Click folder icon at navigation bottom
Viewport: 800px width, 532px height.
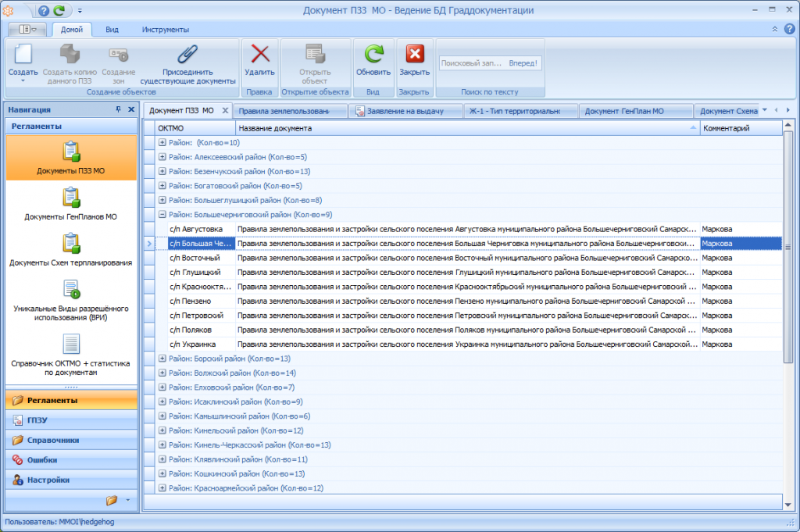tap(112, 501)
